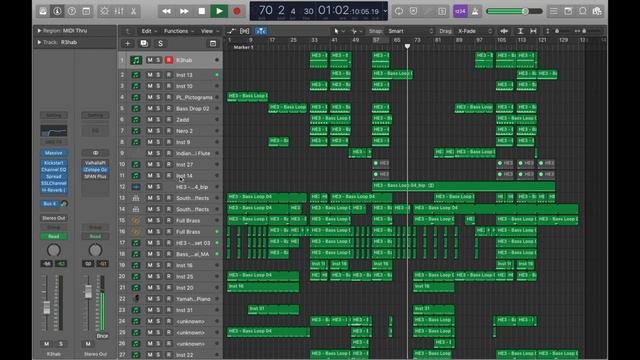Click the red Record button
Screen dimensions: 640x360
(x=237, y=11)
